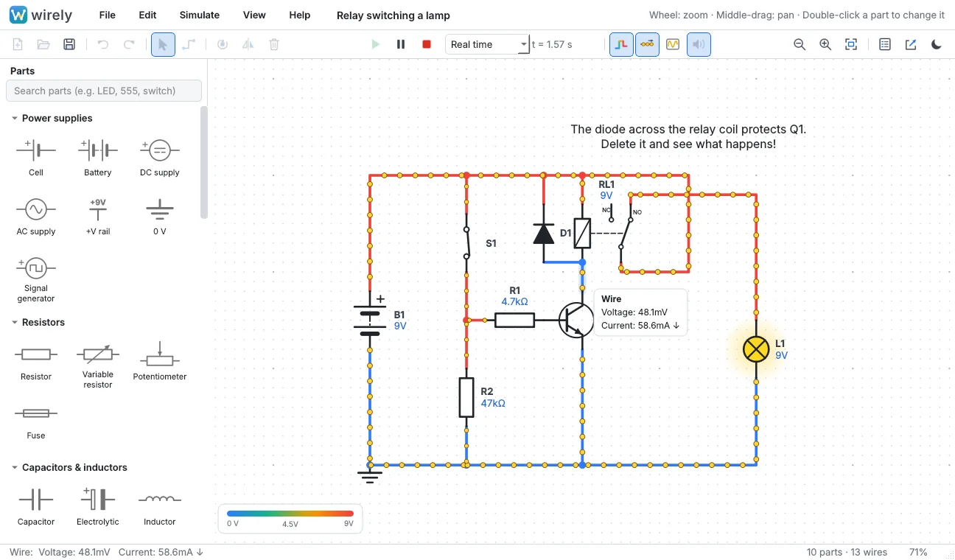This screenshot has height=560, width=955.
Task: Zoom in on the circuit canvas
Action: [x=825, y=44]
